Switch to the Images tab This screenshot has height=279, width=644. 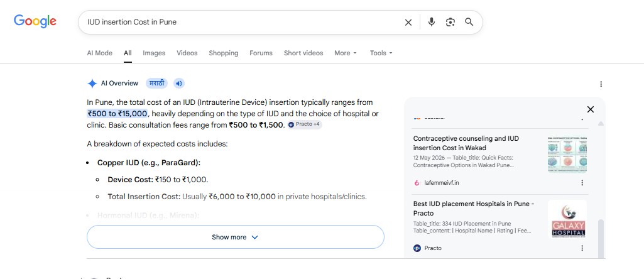click(x=154, y=53)
